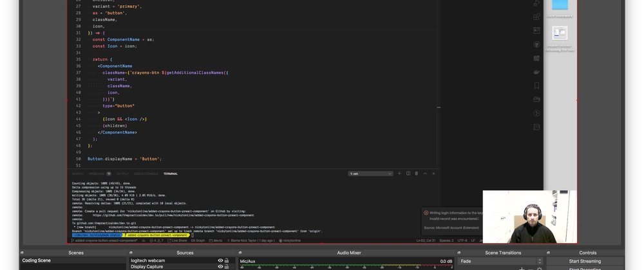The width and height of the screenshot is (644, 270).
Task: Switch to the Debug Console tab
Action: point(146,174)
